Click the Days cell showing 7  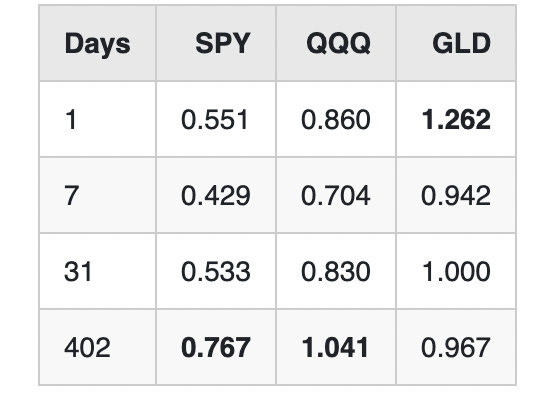pos(71,196)
